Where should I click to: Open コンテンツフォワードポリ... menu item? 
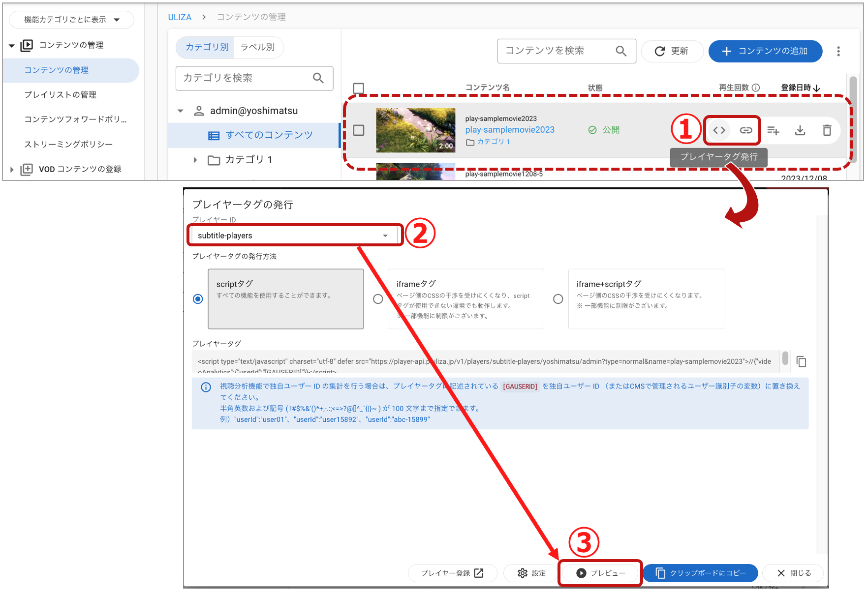[75, 119]
